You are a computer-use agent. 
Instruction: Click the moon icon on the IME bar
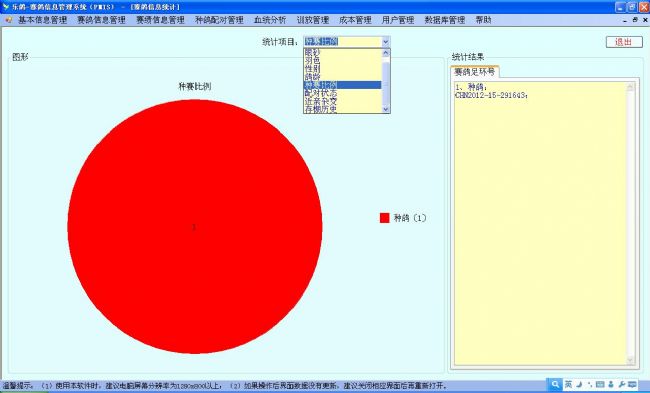point(580,385)
